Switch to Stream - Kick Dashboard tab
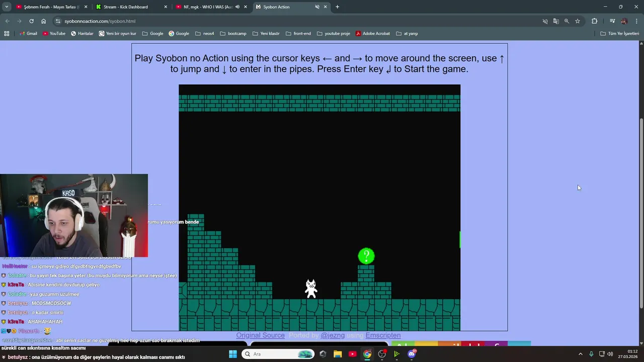 (131, 7)
